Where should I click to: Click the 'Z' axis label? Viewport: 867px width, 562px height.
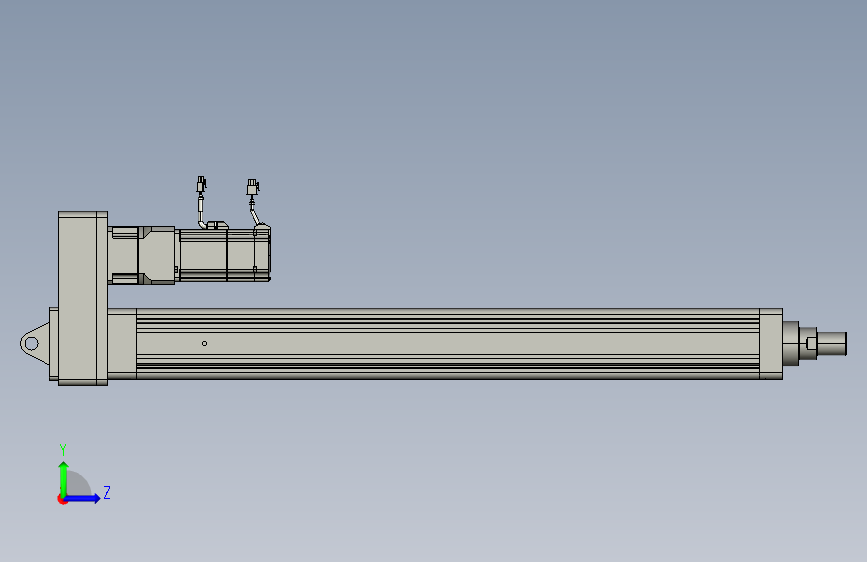(107, 492)
